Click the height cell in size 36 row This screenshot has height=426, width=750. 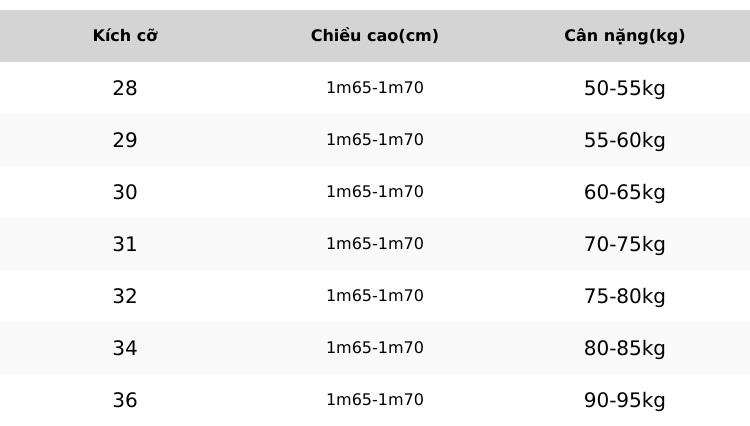pyautogui.click(x=375, y=400)
